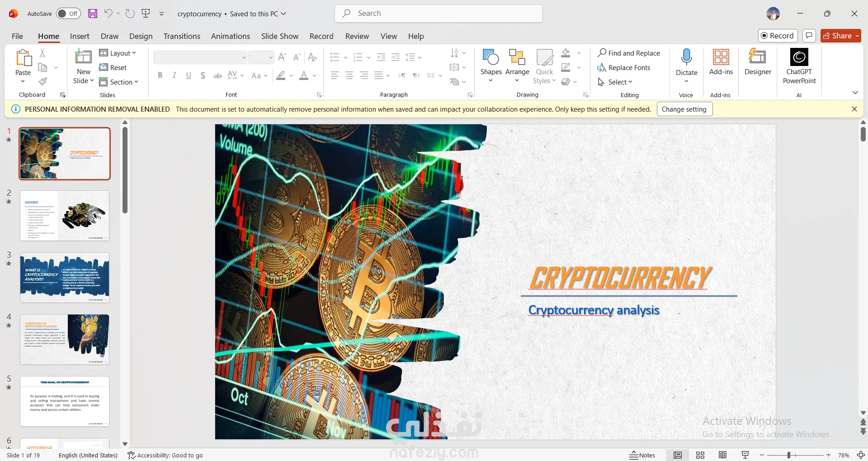This screenshot has width=868, height=461.
Task: Open the Shapes gallery
Action: point(491,66)
